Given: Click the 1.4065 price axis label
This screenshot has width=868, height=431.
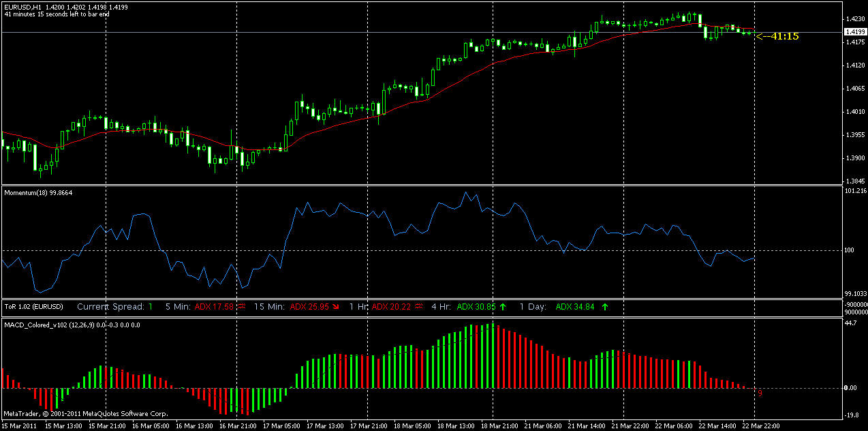Looking at the screenshot, I should 854,89.
